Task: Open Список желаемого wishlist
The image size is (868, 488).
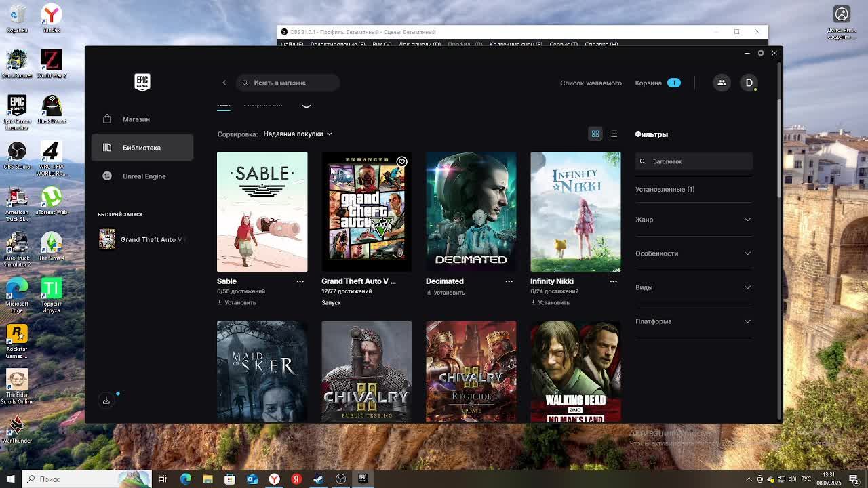Action: [x=591, y=83]
